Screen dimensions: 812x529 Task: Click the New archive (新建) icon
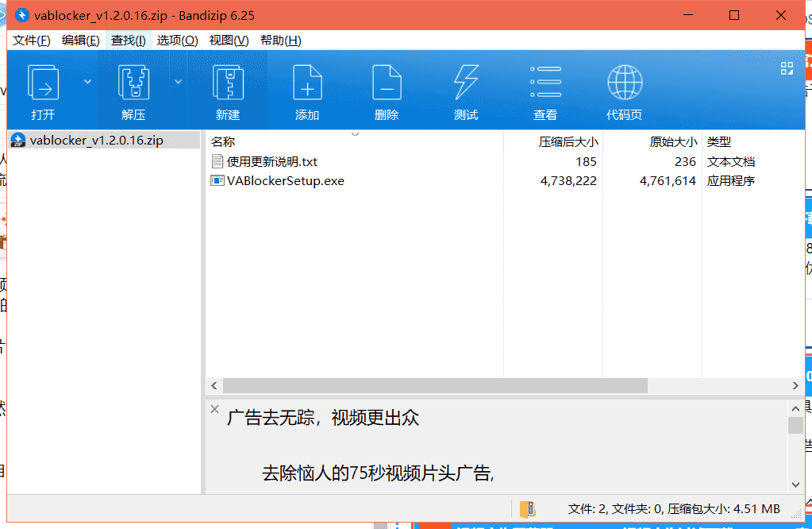click(228, 83)
